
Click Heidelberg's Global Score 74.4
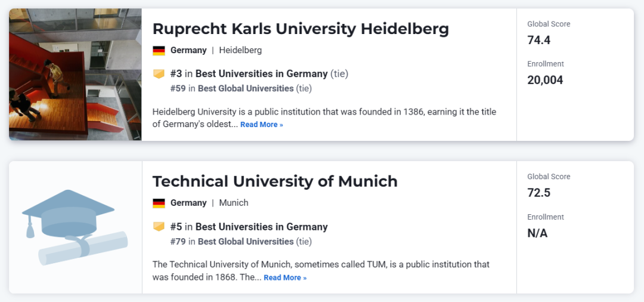[x=539, y=41]
